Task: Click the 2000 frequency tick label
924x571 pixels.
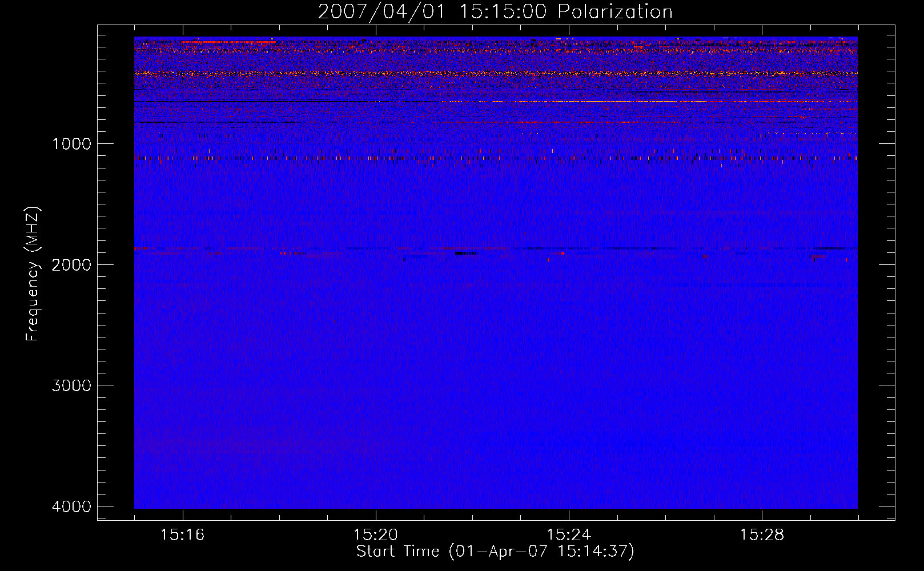Action: (71, 265)
